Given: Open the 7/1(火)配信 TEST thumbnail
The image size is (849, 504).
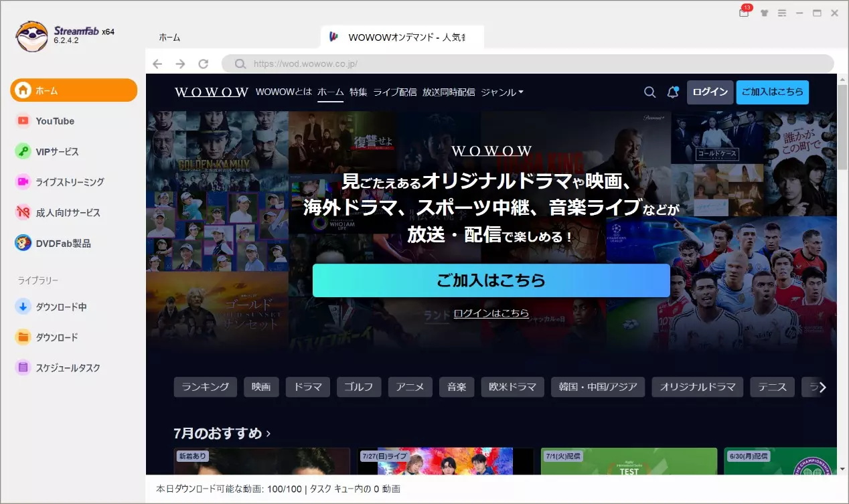Looking at the screenshot, I should coord(629,462).
